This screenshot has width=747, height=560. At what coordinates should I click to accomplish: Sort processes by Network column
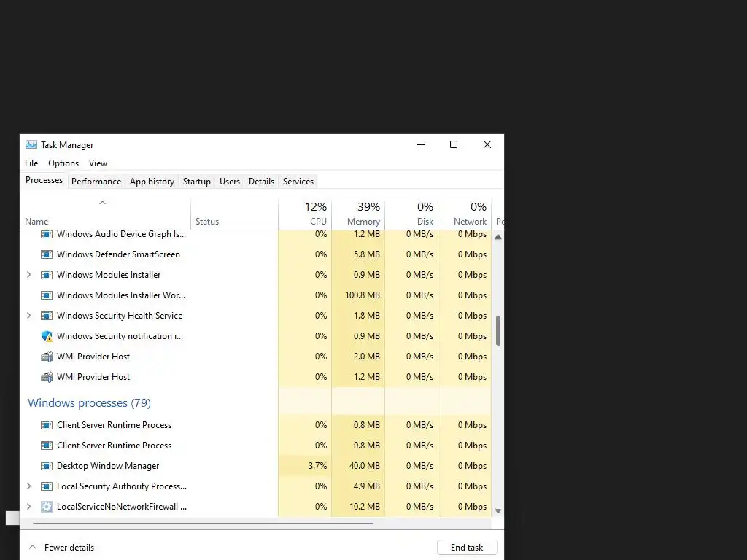coord(465,214)
